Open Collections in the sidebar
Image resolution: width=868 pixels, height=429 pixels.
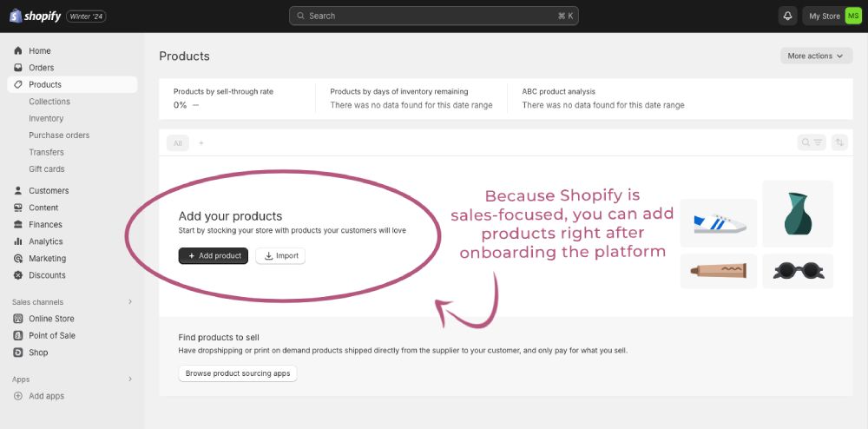(x=49, y=102)
